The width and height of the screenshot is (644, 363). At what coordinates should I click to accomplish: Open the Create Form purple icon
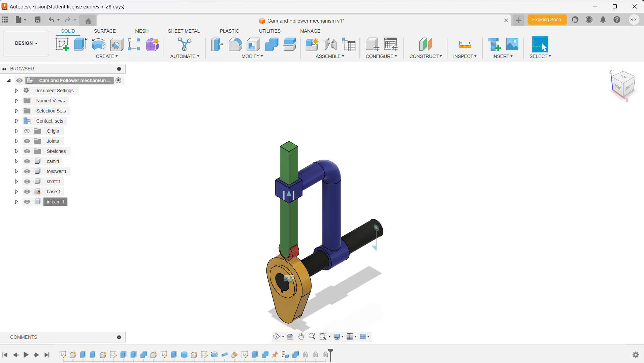(153, 44)
